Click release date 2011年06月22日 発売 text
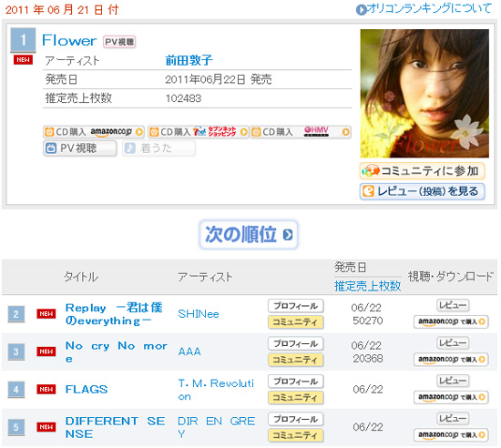501x448 pixels. pyautogui.click(x=219, y=79)
